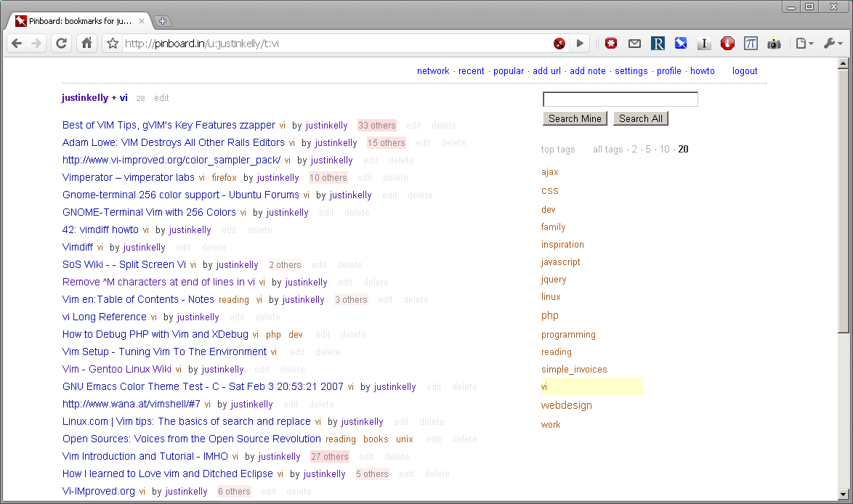Close the Pinboard bookmarks tab

coord(142,21)
